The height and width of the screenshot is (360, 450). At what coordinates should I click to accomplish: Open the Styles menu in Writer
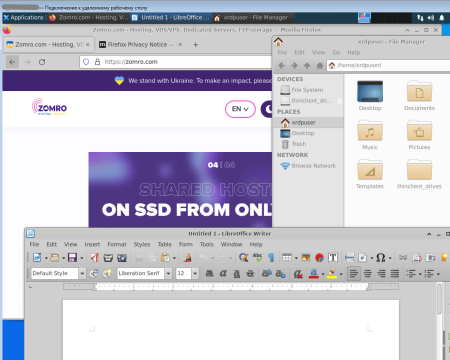pos(142,244)
